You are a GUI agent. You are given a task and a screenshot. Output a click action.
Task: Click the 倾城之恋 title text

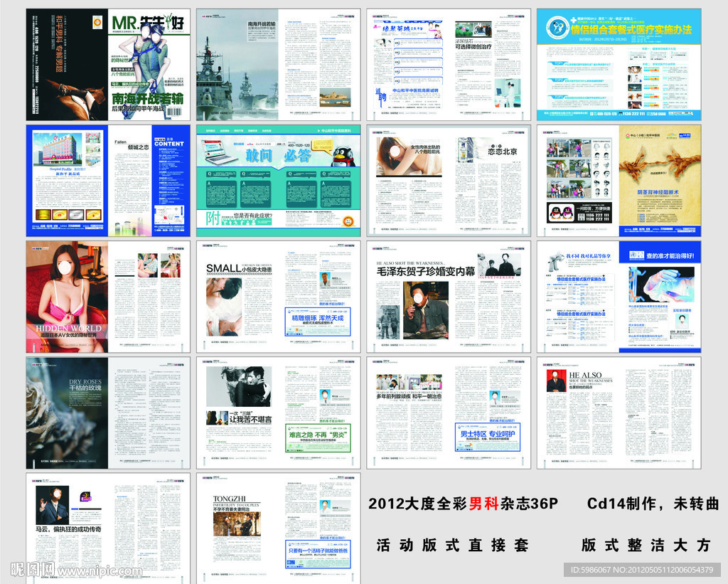pyautogui.click(x=139, y=147)
